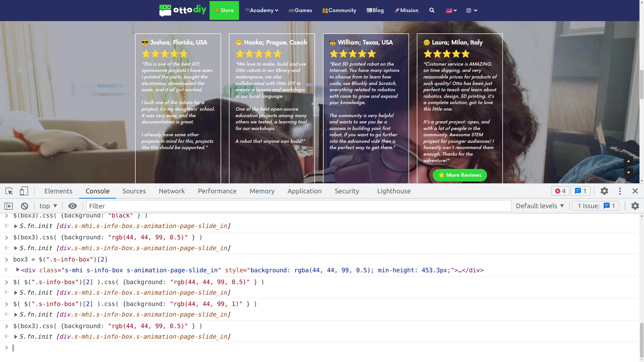Activate the inspect element picker icon
This screenshot has width=644, height=362.
(9, 191)
